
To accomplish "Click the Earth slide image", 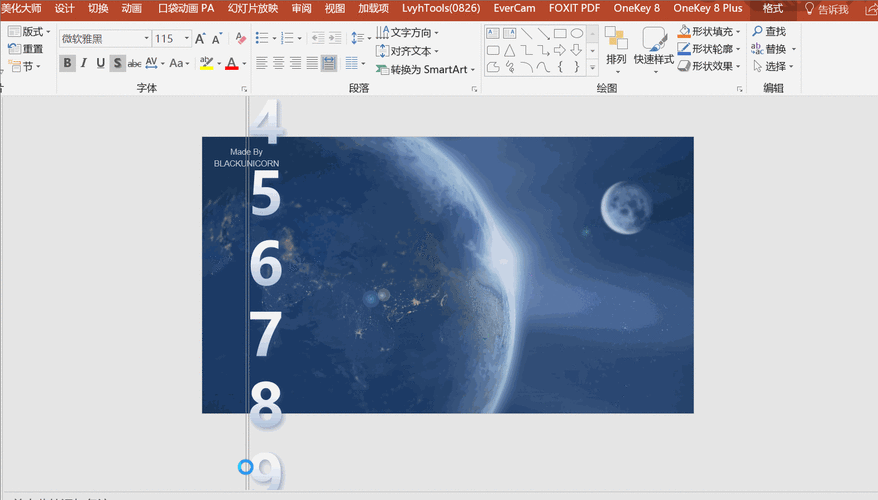I will (x=447, y=275).
